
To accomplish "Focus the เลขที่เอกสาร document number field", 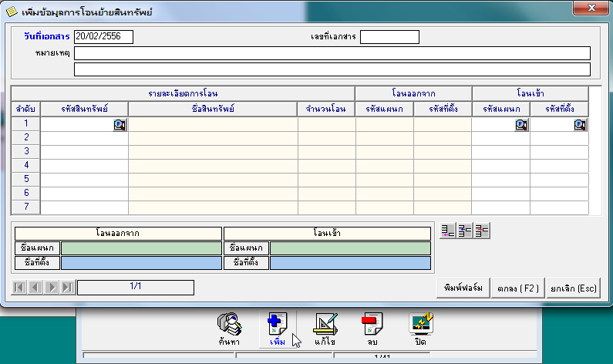I will point(389,37).
